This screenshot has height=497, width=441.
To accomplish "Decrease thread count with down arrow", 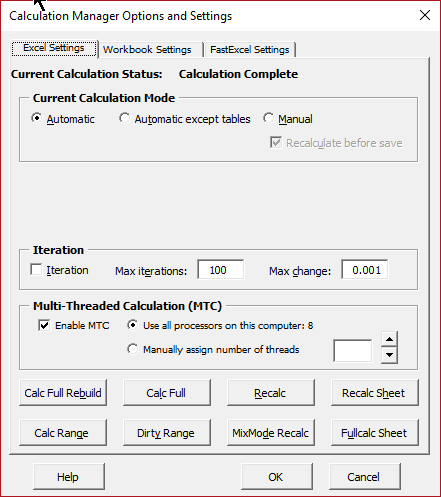I will pos(389,355).
